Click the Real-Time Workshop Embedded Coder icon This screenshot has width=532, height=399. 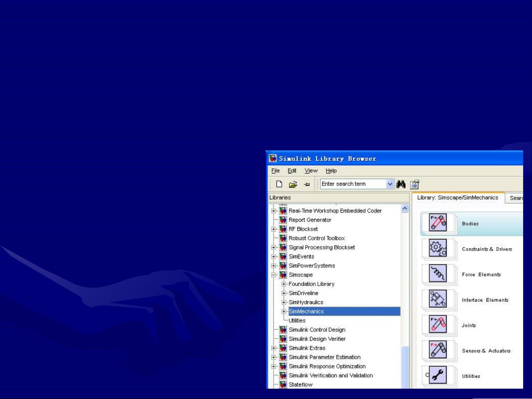283,211
